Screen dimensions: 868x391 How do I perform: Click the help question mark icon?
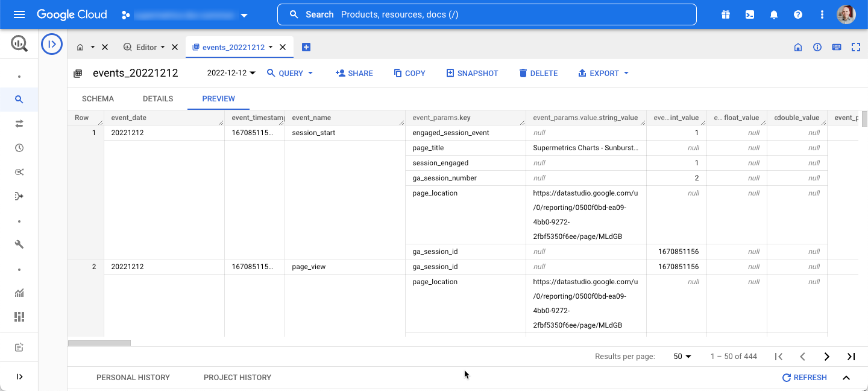click(798, 14)
